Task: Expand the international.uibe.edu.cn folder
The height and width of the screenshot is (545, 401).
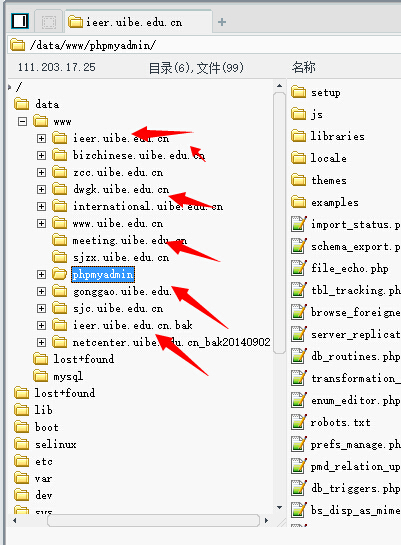Action: point(41,206)
